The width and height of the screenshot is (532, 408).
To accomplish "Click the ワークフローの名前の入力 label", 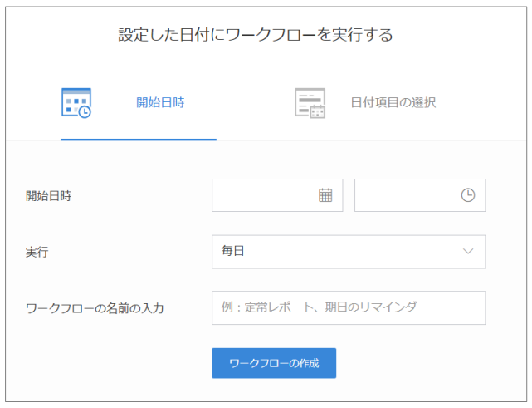I will click(x=95, y=308).
